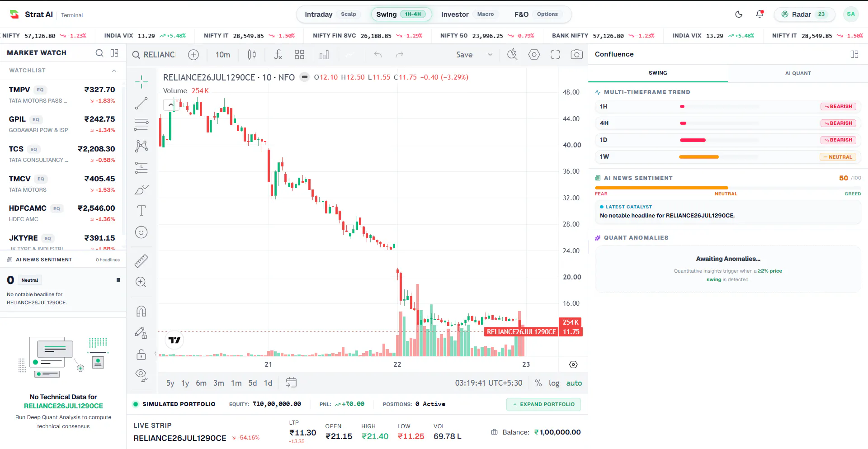Click the 1D trend strength bar

tap(720, 140)
